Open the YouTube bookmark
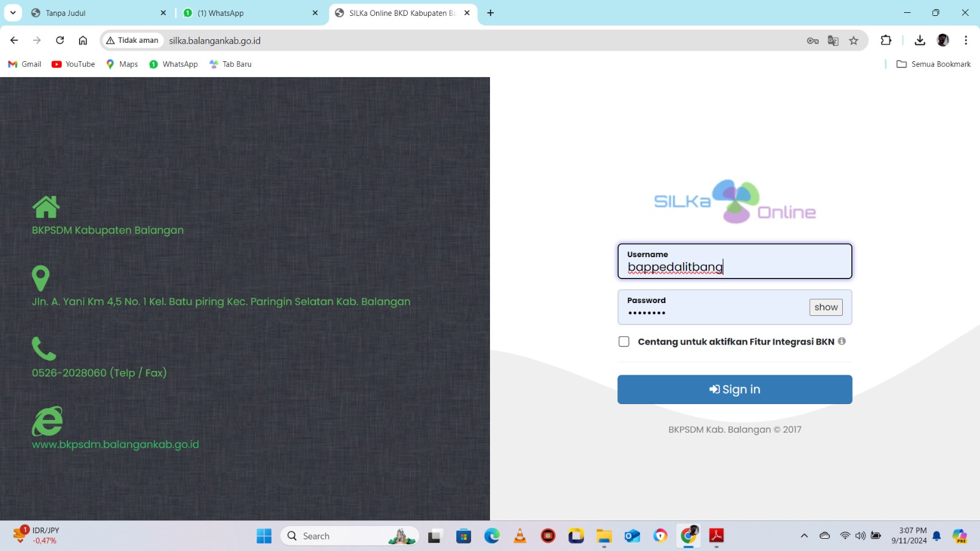This screenshot has width=980, height=551. pos(73,64)
